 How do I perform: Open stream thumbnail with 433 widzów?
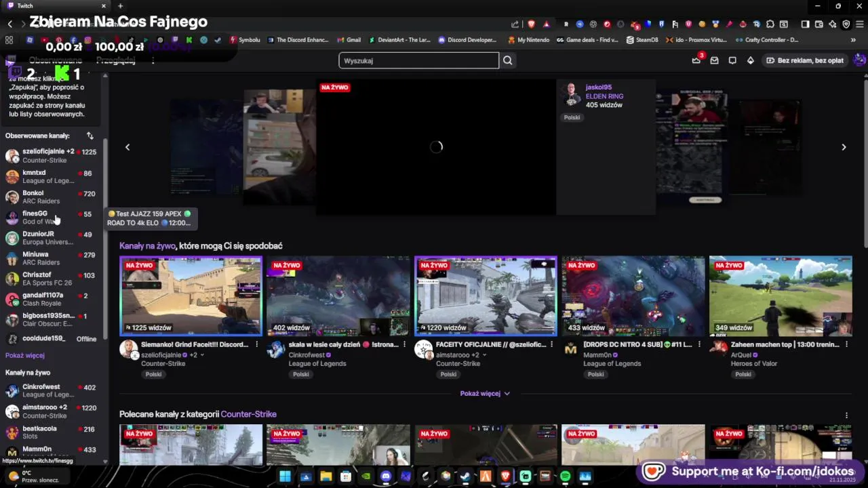point(633,296)
